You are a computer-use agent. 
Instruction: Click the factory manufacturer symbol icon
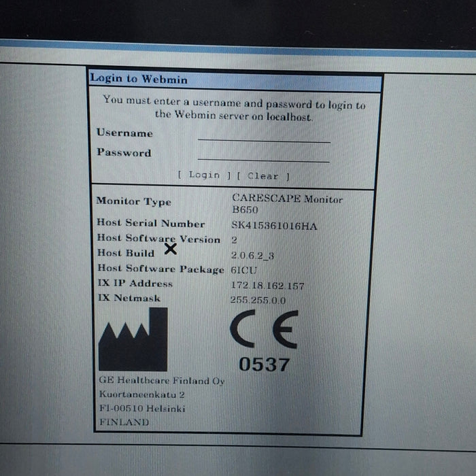pos(133,339)
